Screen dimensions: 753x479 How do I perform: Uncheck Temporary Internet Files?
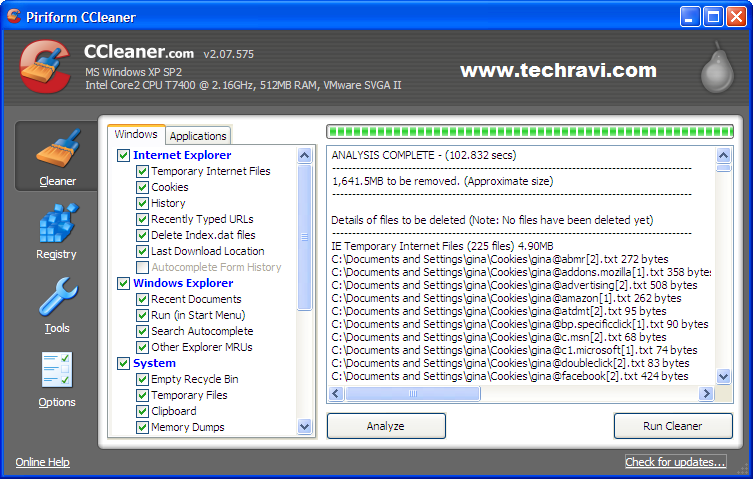pyautogui.click(x=142, y=172)
